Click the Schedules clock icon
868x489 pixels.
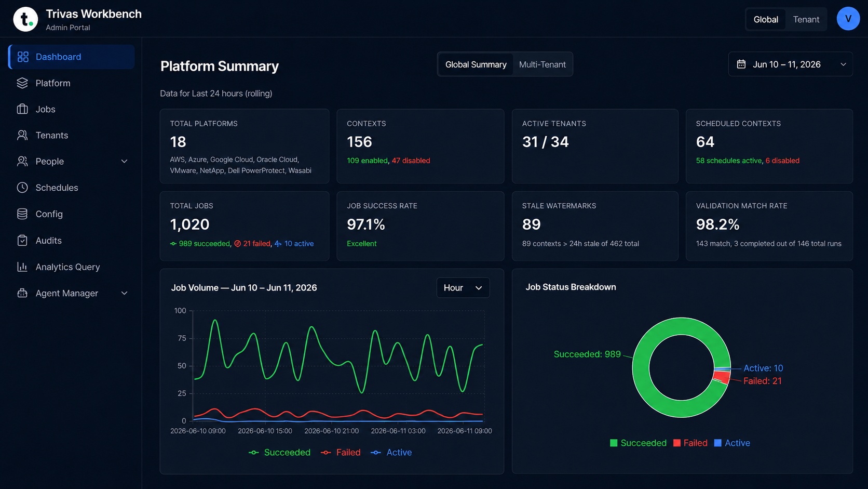coord(22,188)
